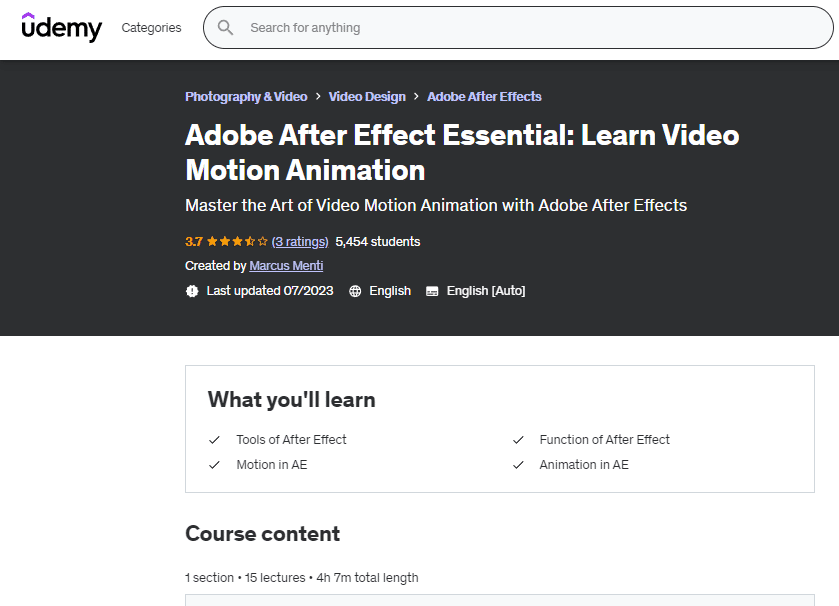839x606 pixels.
Task: Click checkmark beside Motion in AE
Action: click(214, 465)
